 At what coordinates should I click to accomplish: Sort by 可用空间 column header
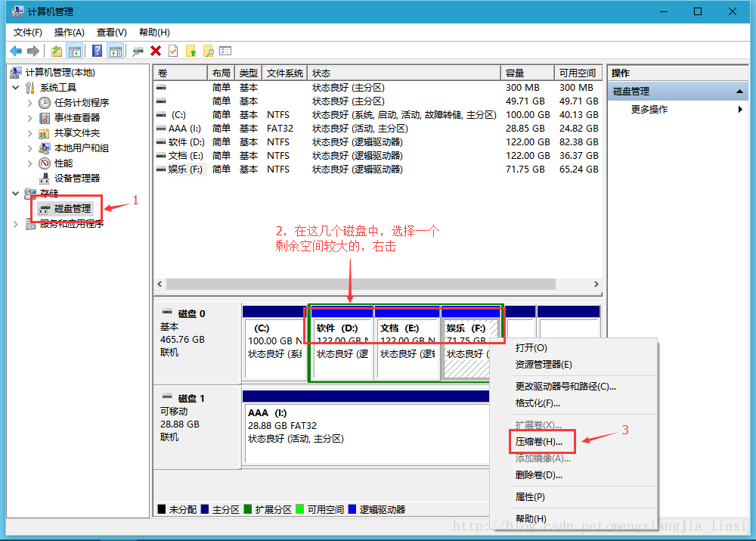pos(576,73)
